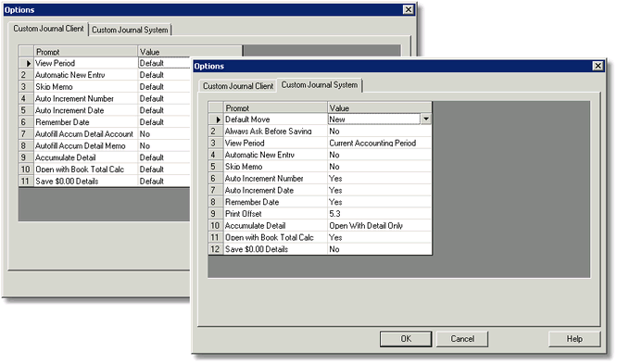Click 'Skip Memo' prompt in front window
This screenshot has height=364, width=617.
tap(275, 167)
